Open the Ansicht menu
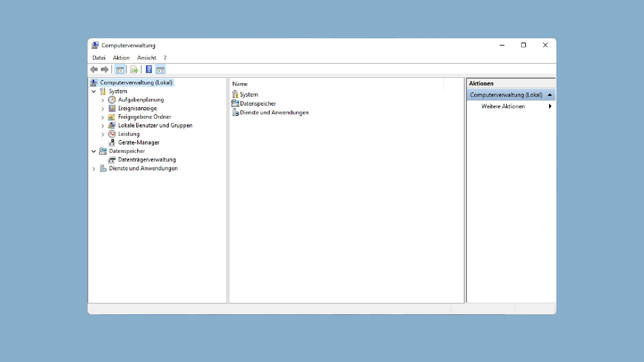The image size is (644, 362). tap(147, 58)
